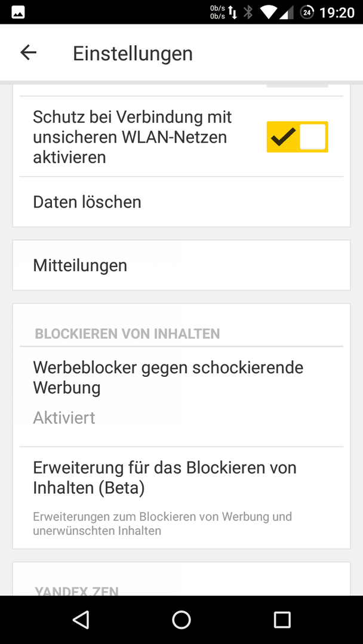
Task: Open Erweiterung für das Blockieren von Inhalten
Action: [181, 498]
